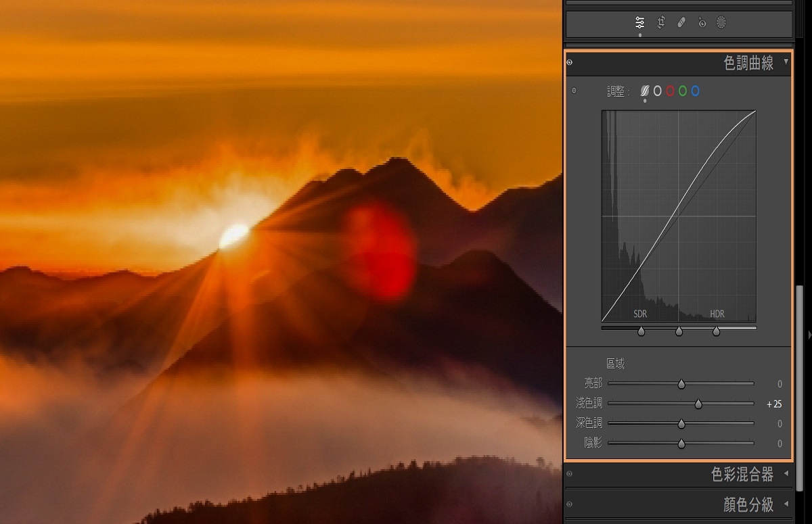Image resolution: width=812 pixels, height=524 pixels.
Task: Click the 淺色調 value field +25
Action: pos(774,404)
